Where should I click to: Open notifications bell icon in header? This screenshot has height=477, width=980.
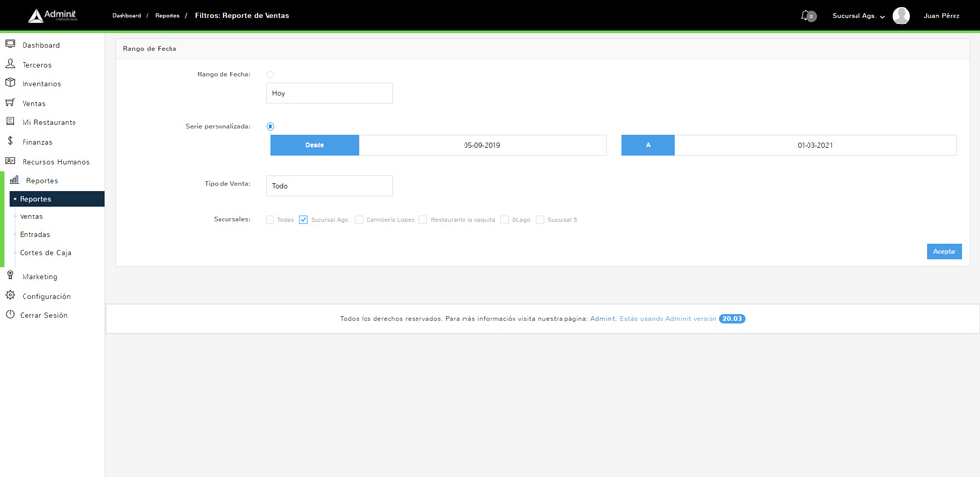pyautogui.click(x=806, y=16)
